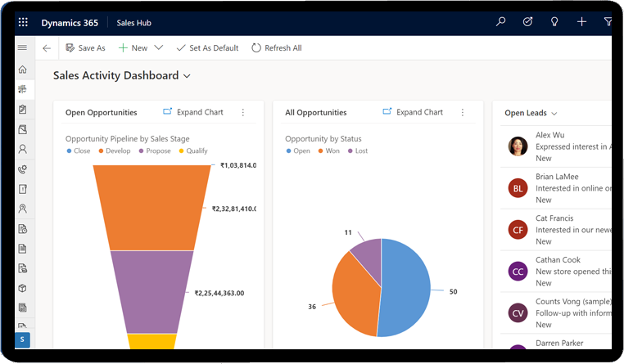
Task: Expand the Sales Activity Dashboard selector
Action: click(188, 76)
